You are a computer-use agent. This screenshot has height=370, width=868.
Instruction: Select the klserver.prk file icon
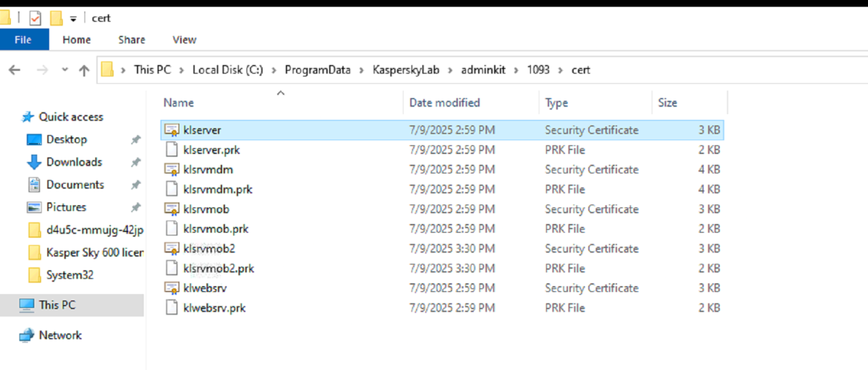[x=171, y=150]
